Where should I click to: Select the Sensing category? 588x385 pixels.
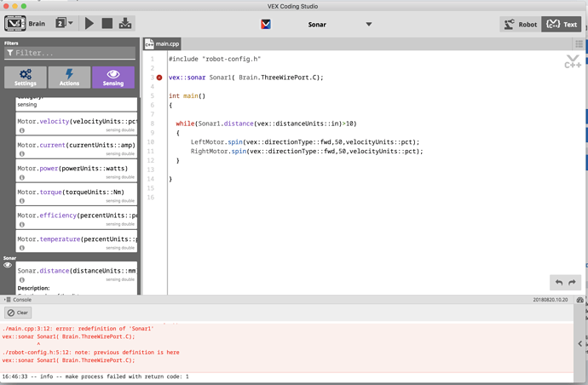(x=113, y=78)
